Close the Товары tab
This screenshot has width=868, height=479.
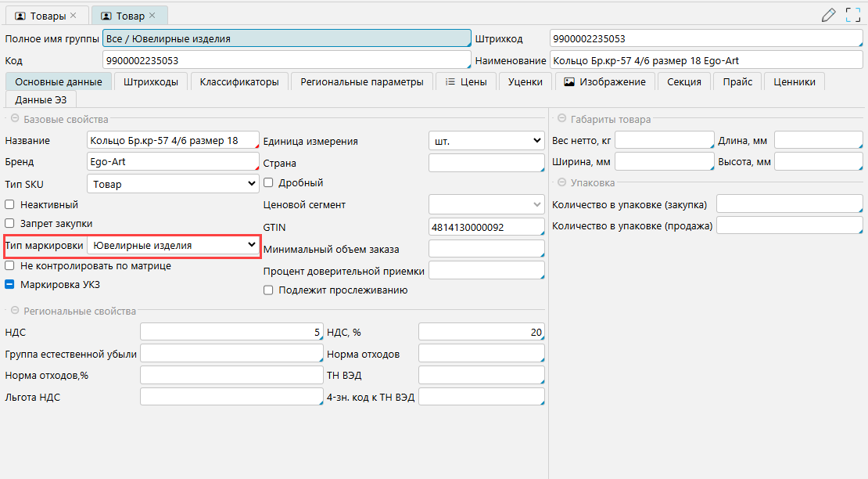pos(73,16)
